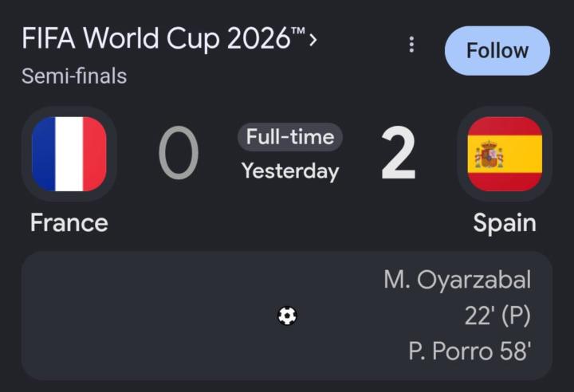Viewport: 574px width, 392px height.
Task: Open the Spain team name
Action: (505, 222)
